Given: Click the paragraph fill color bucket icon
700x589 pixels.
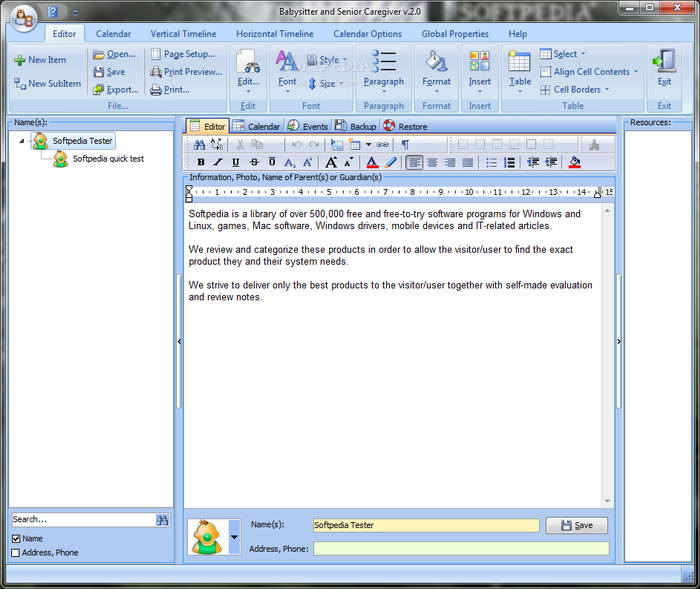Looking at the screenshot, I should pyautogui.click(x=575, y=163).
